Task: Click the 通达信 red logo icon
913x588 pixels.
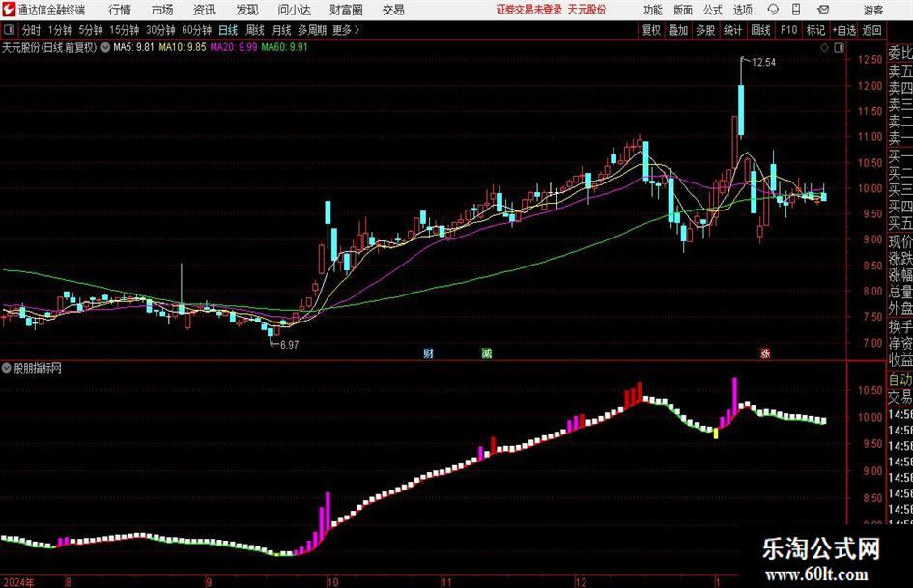Action: pos(8,10)
